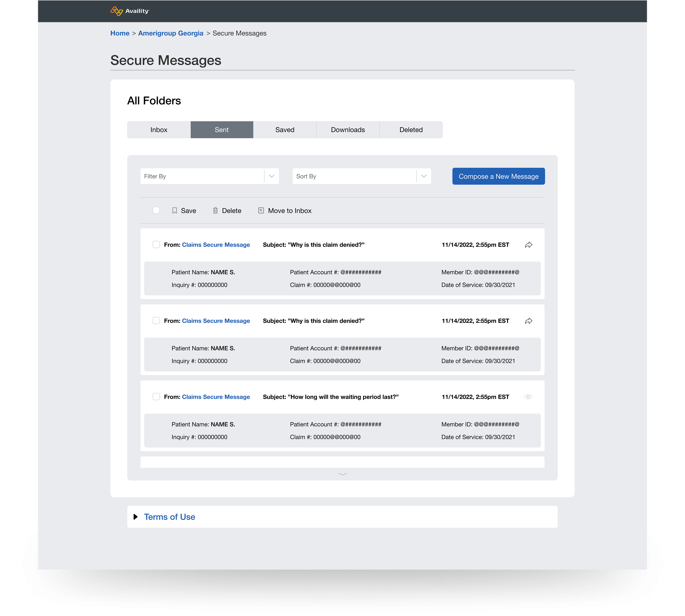Open the Sort By dropdown
The image size is (685, 616).
(x=361, y=176)
